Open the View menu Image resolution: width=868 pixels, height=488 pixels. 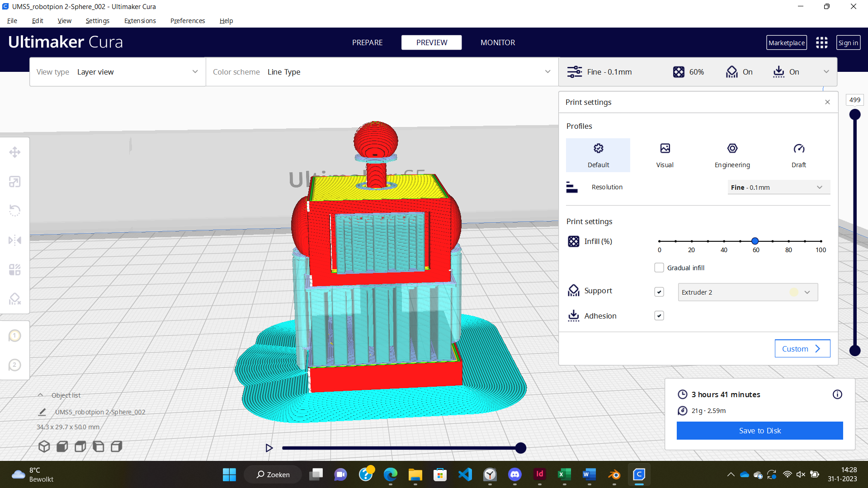[64, 21]
